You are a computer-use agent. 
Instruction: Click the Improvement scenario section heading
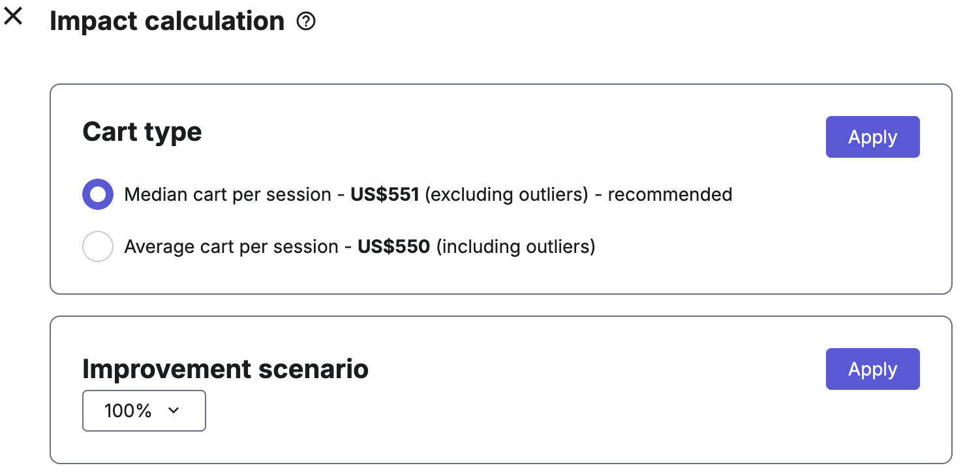[x=226, y=369]
